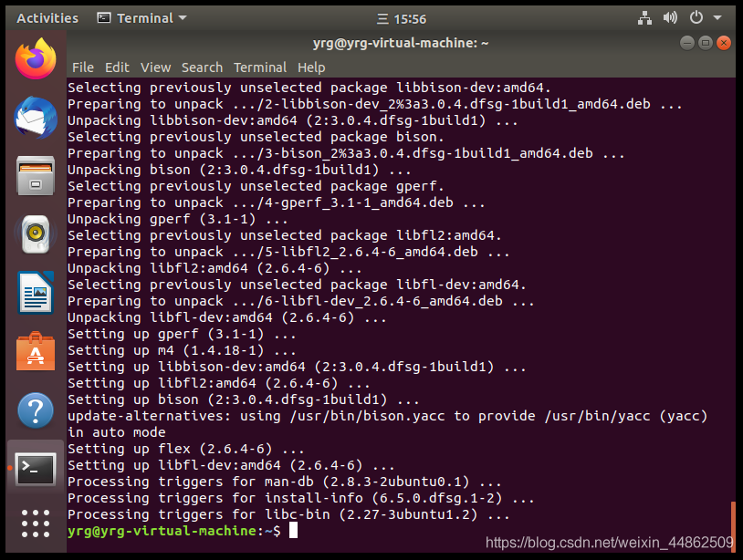Image resolution: width=743 pixels, height=560 pixels.
Task: Click the window title yrg@yrg-virtual-machine: ~
Action: point(401,43)
